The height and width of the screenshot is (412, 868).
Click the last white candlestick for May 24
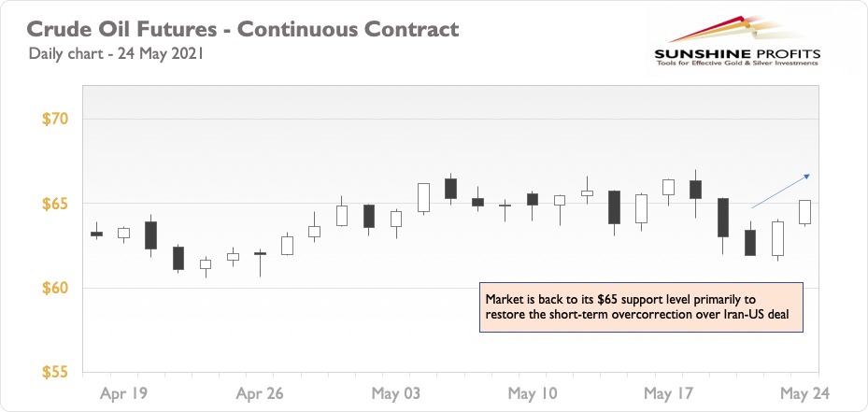[x=804, y=212]
